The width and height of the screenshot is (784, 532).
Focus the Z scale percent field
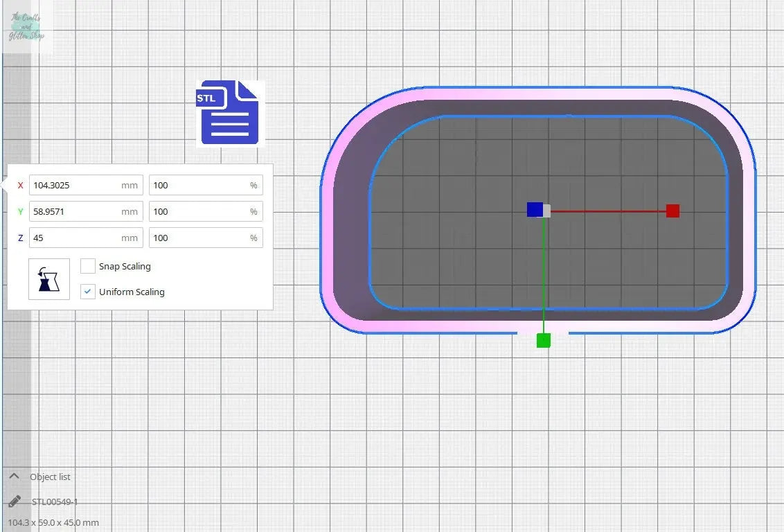pos(199,238)
